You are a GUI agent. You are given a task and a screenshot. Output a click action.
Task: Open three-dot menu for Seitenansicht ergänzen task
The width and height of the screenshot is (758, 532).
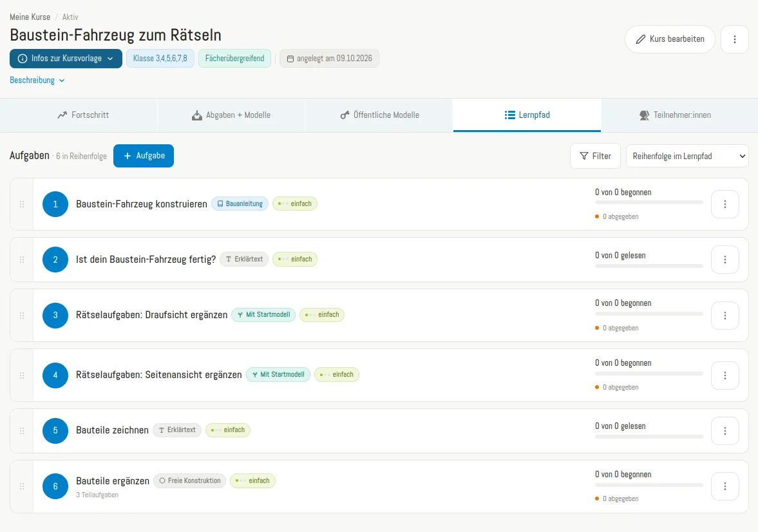pyautogui.click(x=725, y=375)
